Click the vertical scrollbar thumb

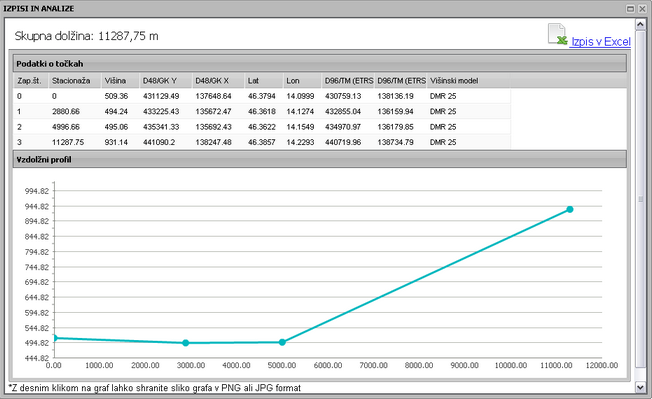click(x=640, y=200)
